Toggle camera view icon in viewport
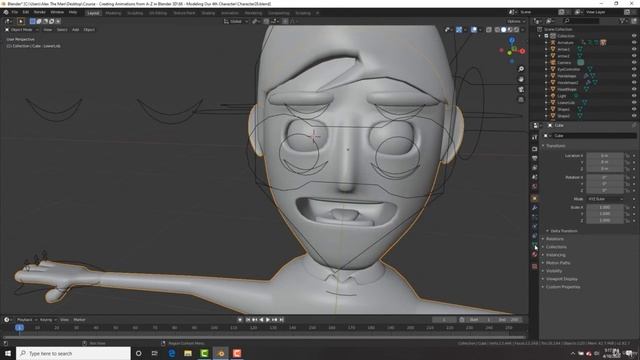This screenshot has height=360, width=640. click(521, 89)
